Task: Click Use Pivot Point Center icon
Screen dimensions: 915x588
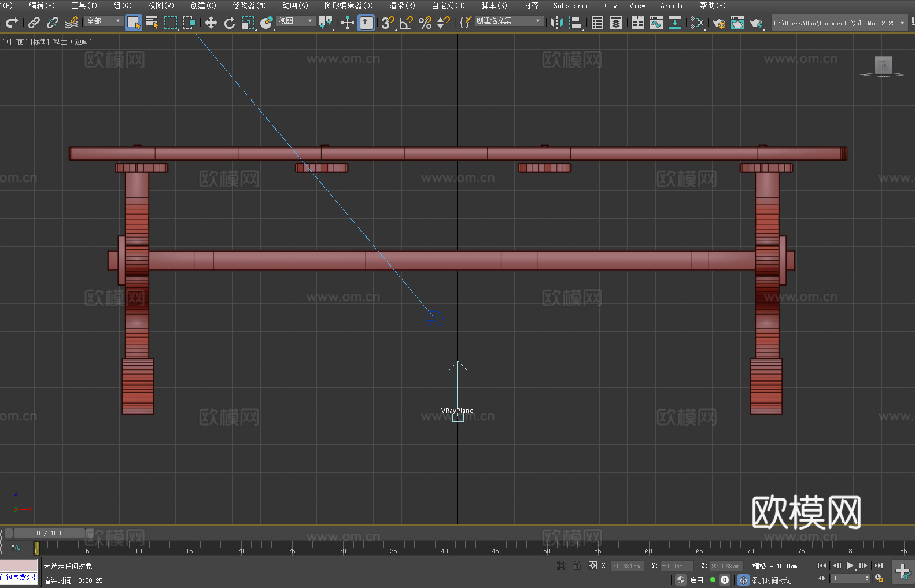Action: tap(326, 23)
